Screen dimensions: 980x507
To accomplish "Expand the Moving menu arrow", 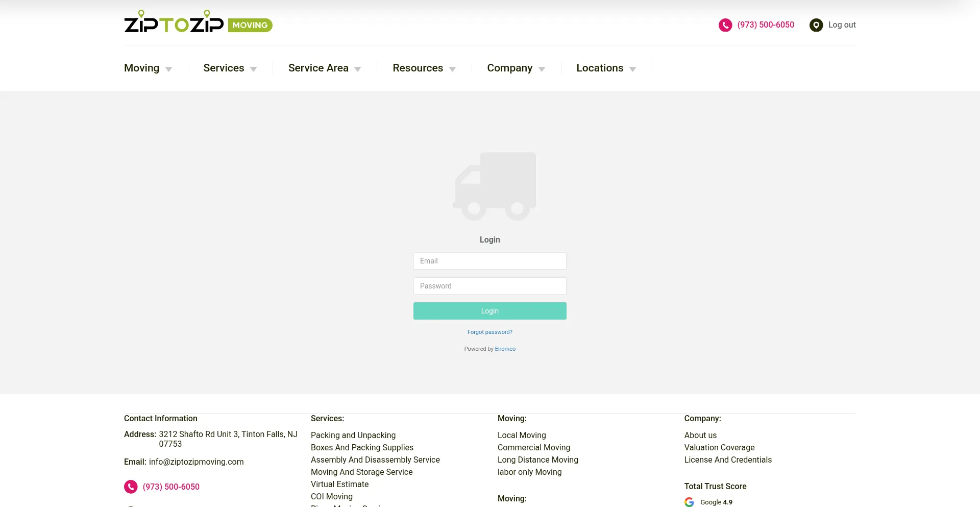I will (x=169, y=69).
